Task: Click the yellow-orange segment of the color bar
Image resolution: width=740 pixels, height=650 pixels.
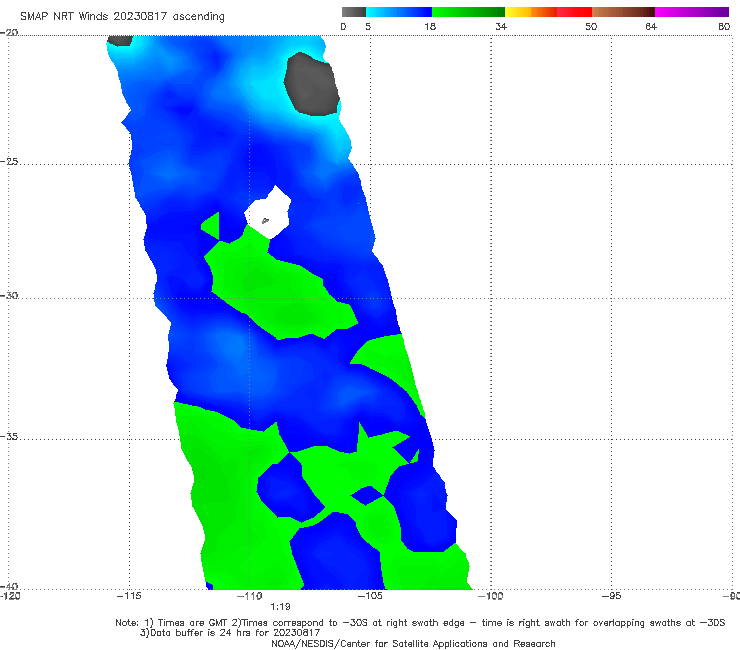Action: 530,12
